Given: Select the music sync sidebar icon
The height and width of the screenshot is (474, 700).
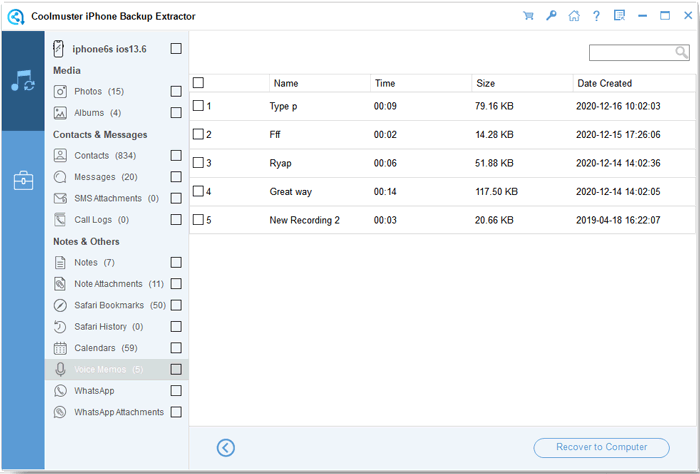Looking at the screenshot, I should click(23, 81).
